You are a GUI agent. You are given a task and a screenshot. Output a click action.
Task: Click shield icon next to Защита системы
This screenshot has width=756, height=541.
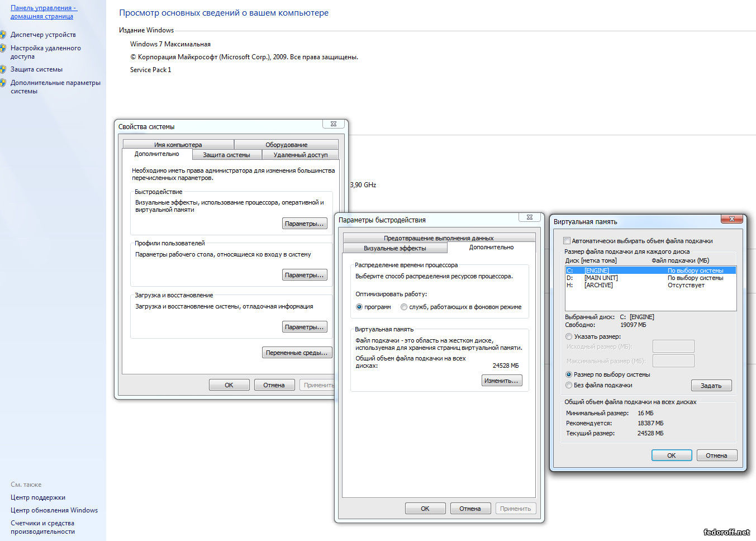[x=3, y=69]
